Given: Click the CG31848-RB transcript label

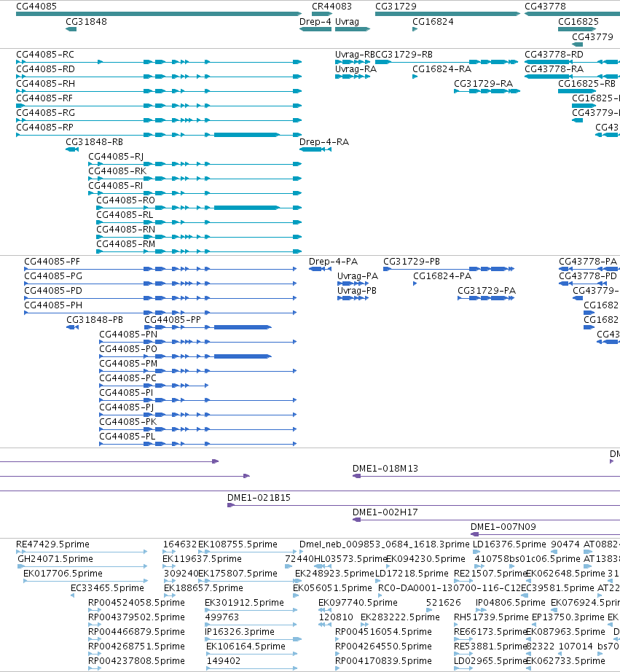Looking at the screenshot, I should click(x=94, y=142).
